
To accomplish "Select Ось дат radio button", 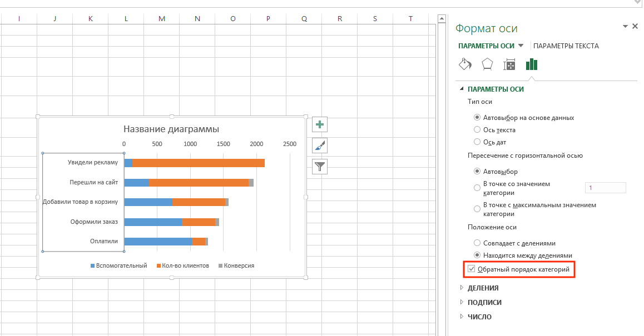I will click(x=477, y=142).
